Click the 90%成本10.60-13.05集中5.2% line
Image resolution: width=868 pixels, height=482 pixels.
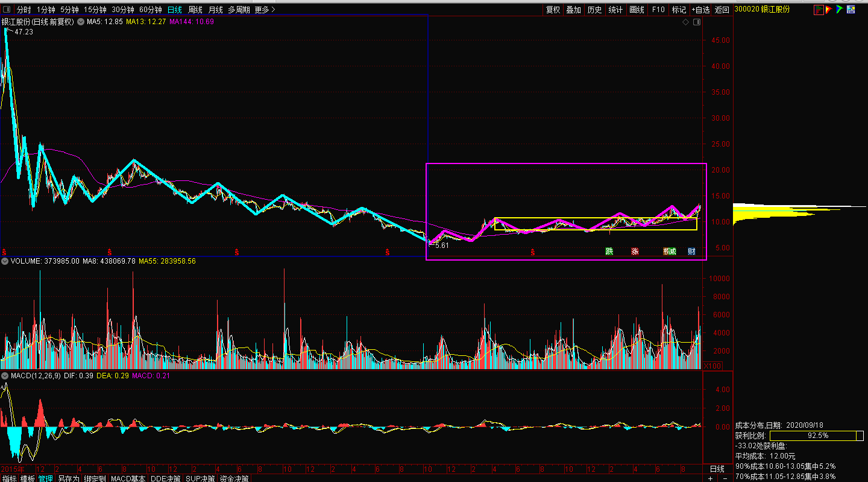784,466
